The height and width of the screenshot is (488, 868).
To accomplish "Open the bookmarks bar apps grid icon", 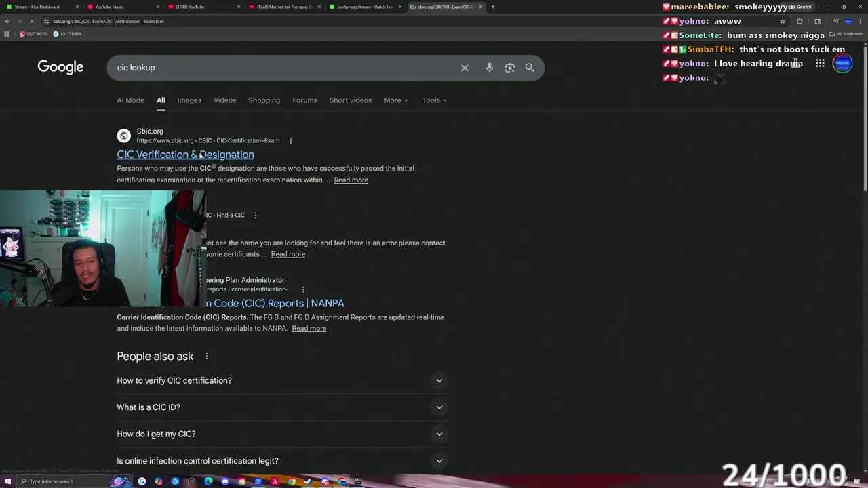I will pyautogui.click(x=7, y=34).
